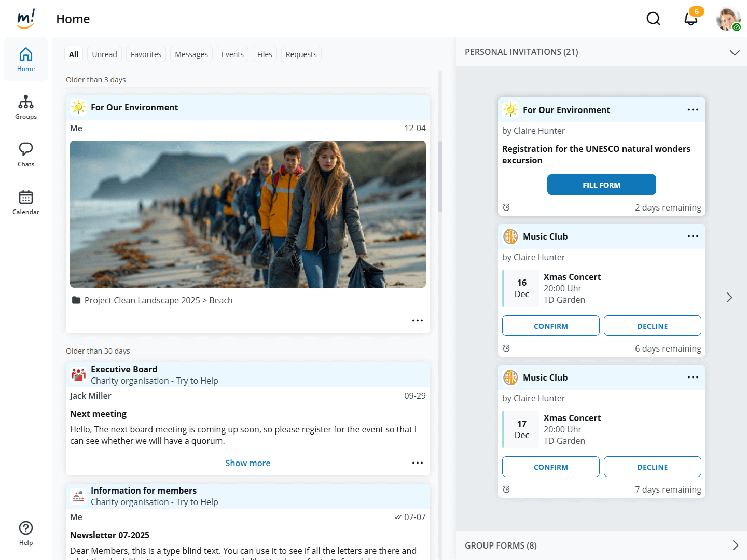Screen dimensions: 747x560
Task: Click the Help question mark icon
Action: pyautogui.click(x=26, y=533)
